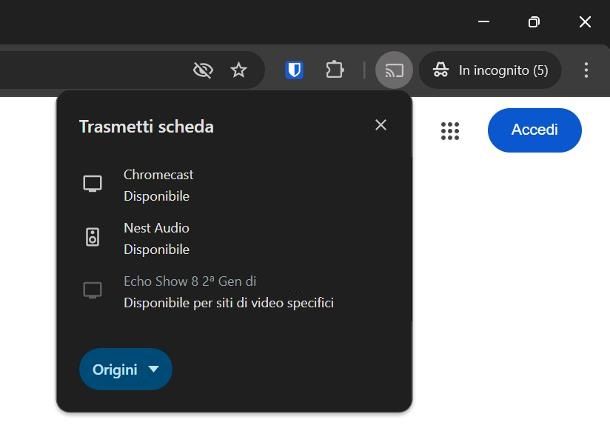Image resolution: width=610 pixels, height=448 pixels.
Task: Restore down the browser window
Action: [534, 22]
